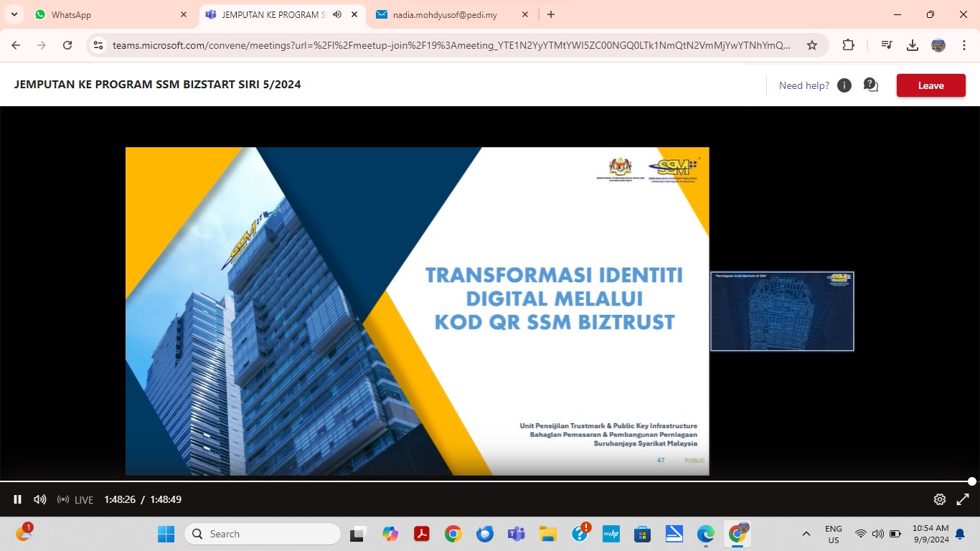Click the taskbar Search box
This screenshot has width=980, height=551.
[263, 534]
